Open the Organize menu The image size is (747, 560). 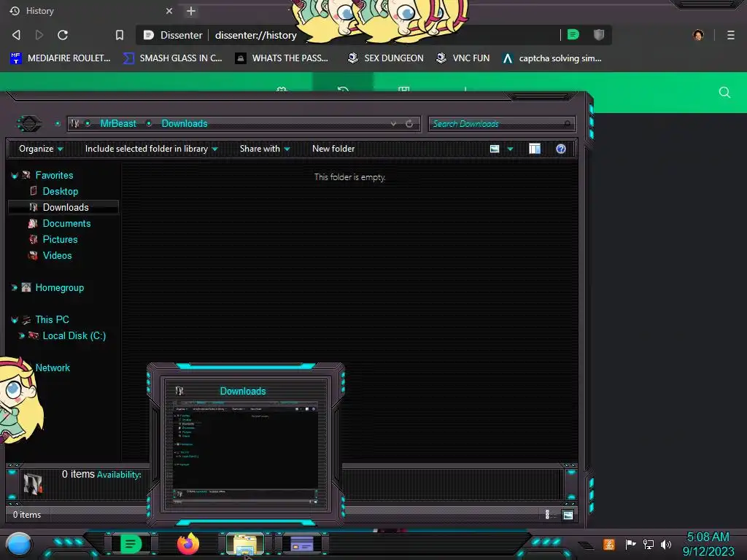tap(41, 149)
